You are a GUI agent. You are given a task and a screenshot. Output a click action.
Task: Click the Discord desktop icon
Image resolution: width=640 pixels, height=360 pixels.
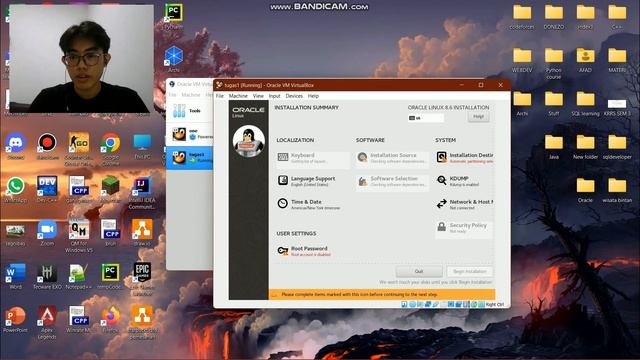tap(16, 147)
